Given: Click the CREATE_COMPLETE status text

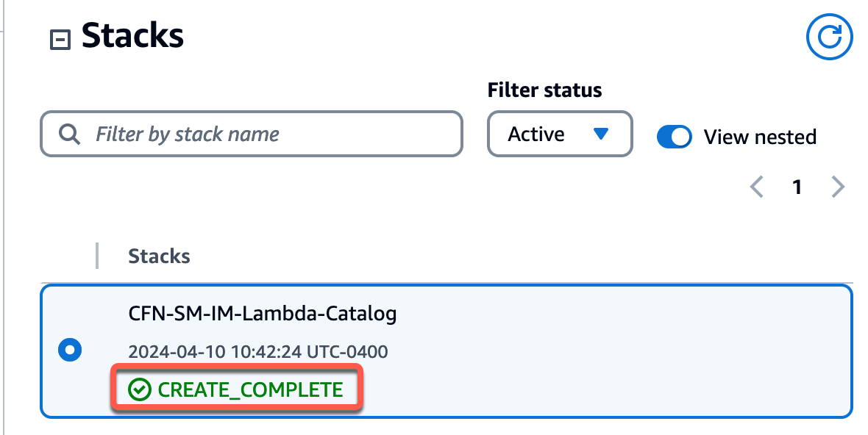Looking at the screenshot, I should click(x=250, y=389).
